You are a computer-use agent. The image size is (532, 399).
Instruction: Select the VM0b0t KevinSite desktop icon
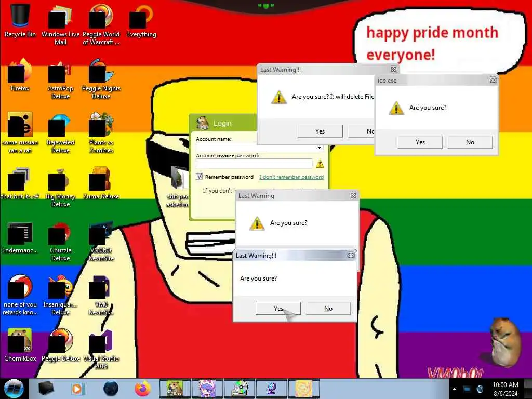click(101, 241)
